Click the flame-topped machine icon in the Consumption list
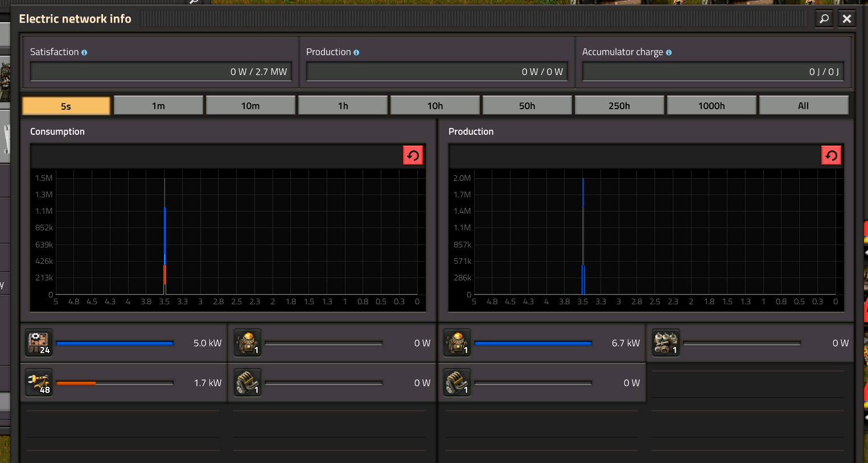This screenshot has height=463, width=868. (x=248, y=343)
